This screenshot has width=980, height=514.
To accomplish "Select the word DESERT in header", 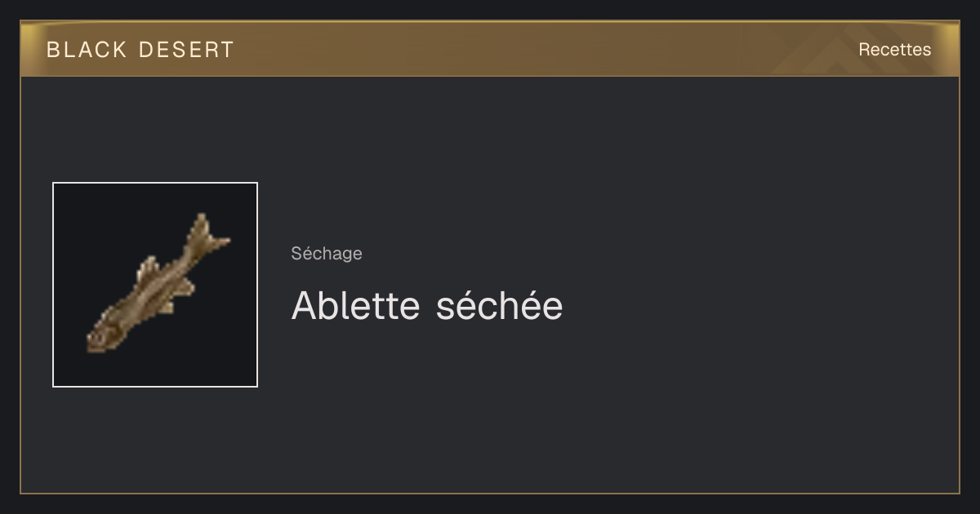I will [187, 50].
